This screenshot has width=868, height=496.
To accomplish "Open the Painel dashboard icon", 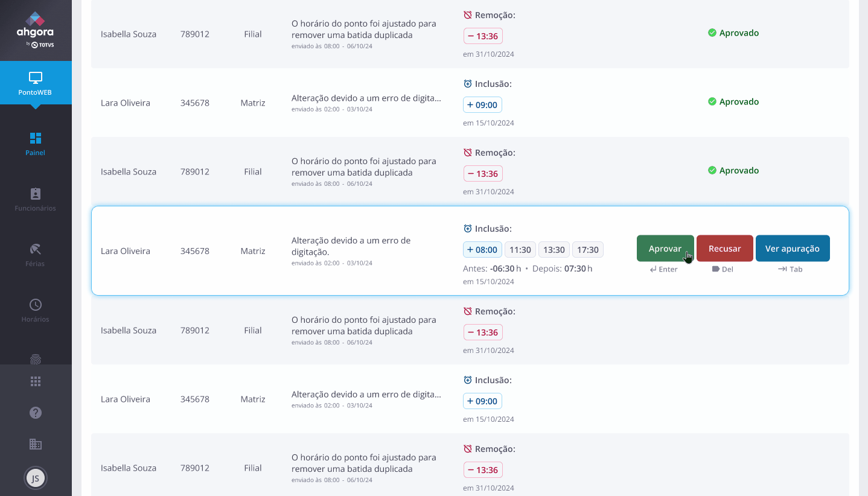I will (x=36, y=138).
